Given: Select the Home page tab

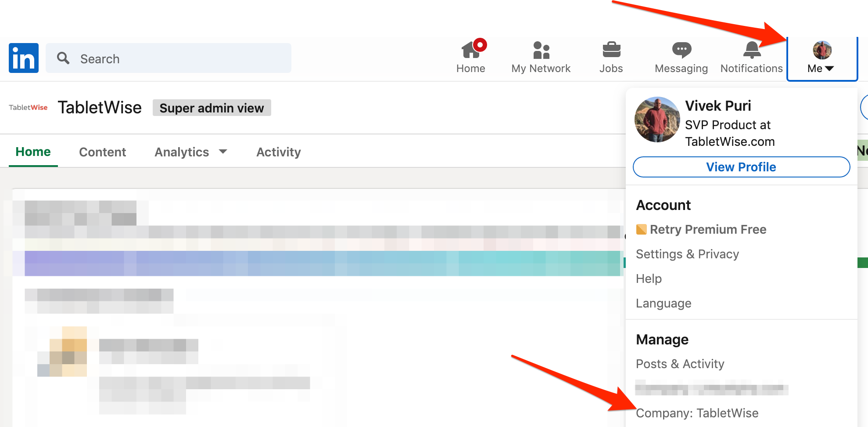Looking at the screenshot, I should pyautogui.click(x=33, y=152).
